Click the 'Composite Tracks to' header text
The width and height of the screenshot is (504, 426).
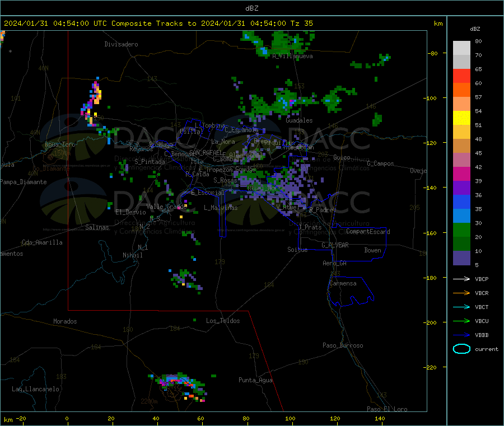tap(153, 24)
